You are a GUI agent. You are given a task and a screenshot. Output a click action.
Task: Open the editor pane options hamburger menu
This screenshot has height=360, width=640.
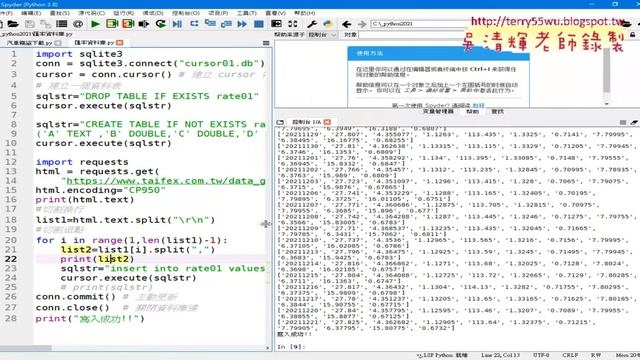[266, 43]
